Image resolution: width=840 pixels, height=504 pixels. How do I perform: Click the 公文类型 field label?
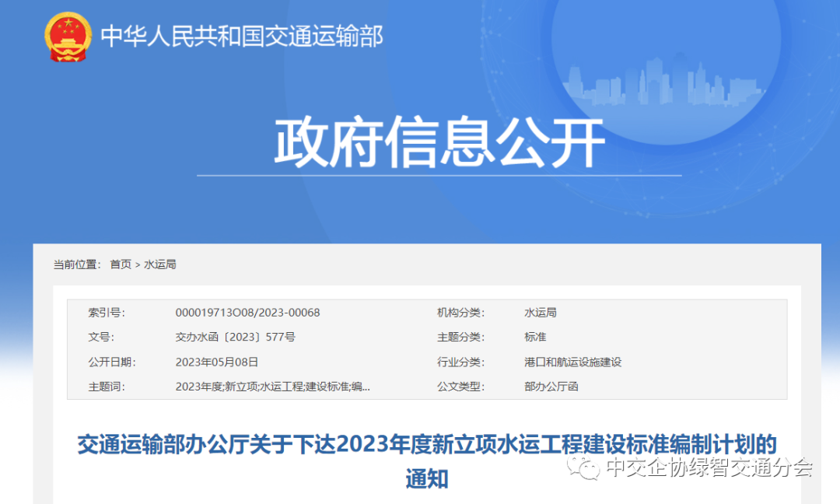pyautogui.click(x=460, y=386)
